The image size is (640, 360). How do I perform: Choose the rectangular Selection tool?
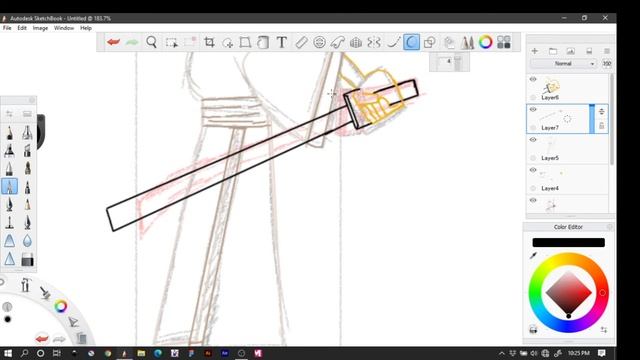171,42
